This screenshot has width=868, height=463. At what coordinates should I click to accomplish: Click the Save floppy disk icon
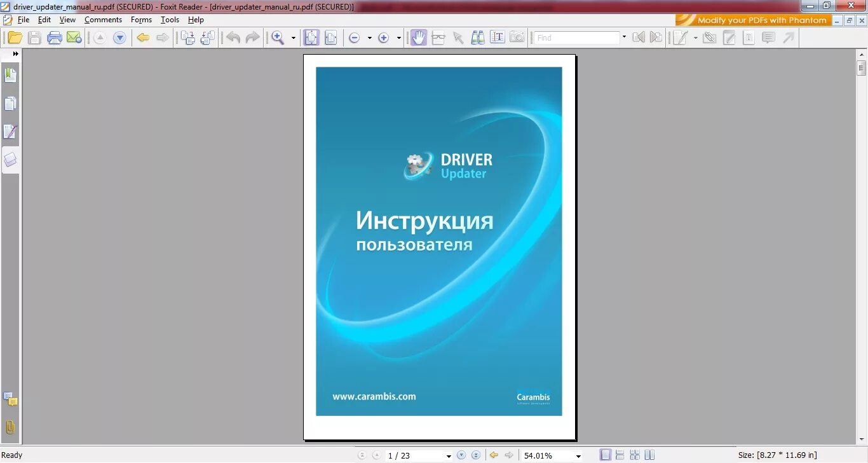[x=34, y=38]
